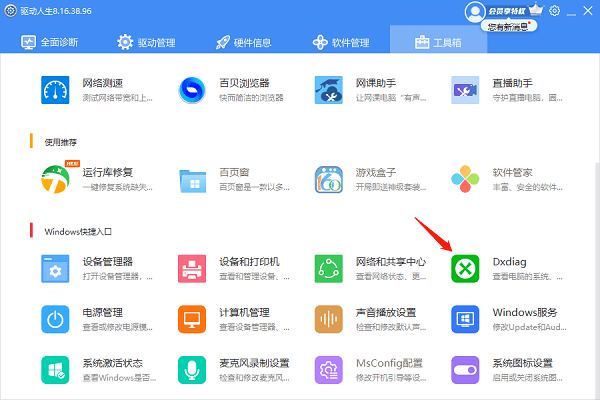Open the Windows服务 icon
The height and width of the screenshot is (400, 600).
[465, 319]
